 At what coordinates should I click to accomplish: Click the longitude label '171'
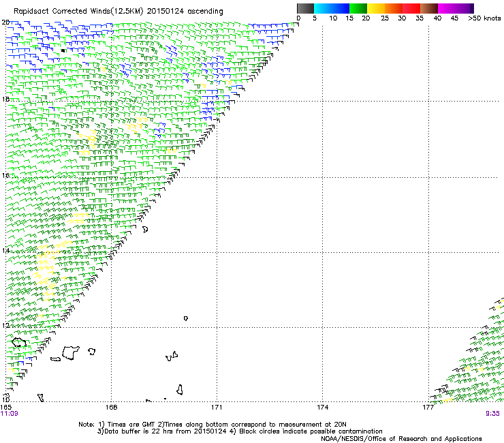click(x=217, y=408)
